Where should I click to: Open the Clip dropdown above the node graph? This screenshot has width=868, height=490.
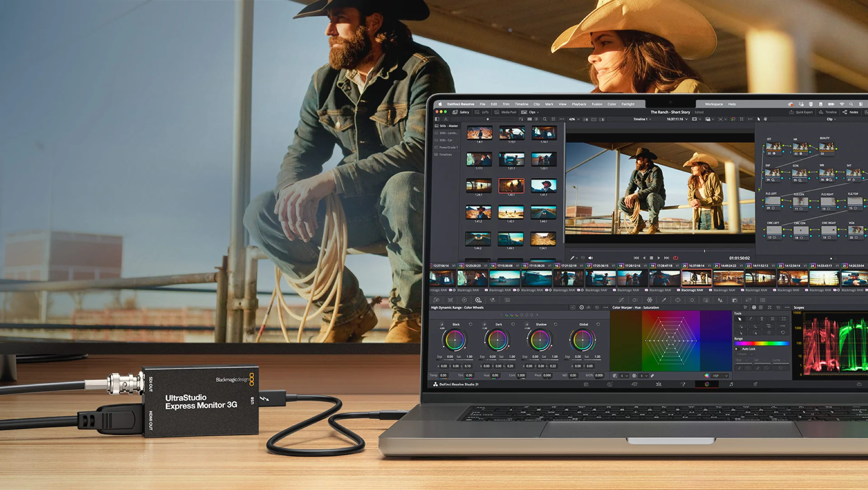coord(831,119)
